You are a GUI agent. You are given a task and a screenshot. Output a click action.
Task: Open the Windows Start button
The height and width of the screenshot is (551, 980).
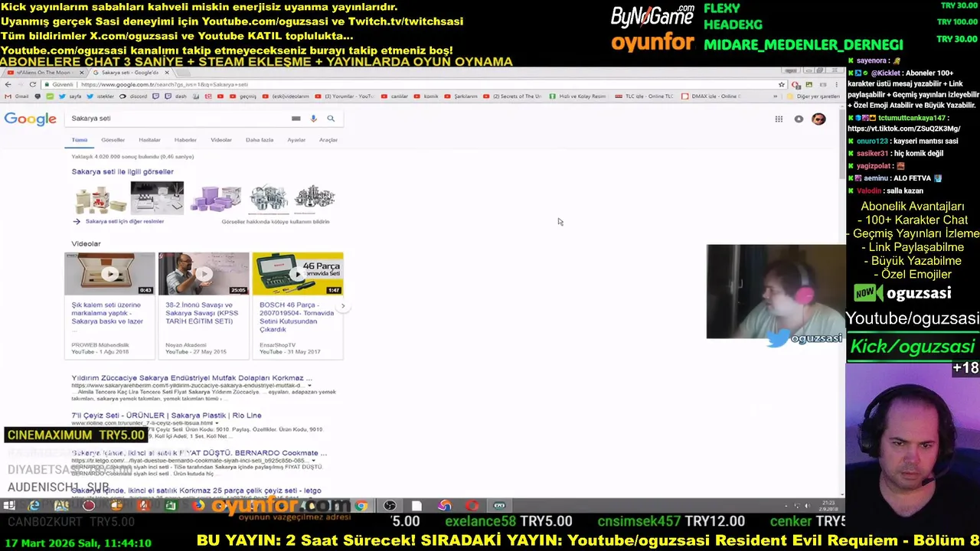tap(9, 505)
